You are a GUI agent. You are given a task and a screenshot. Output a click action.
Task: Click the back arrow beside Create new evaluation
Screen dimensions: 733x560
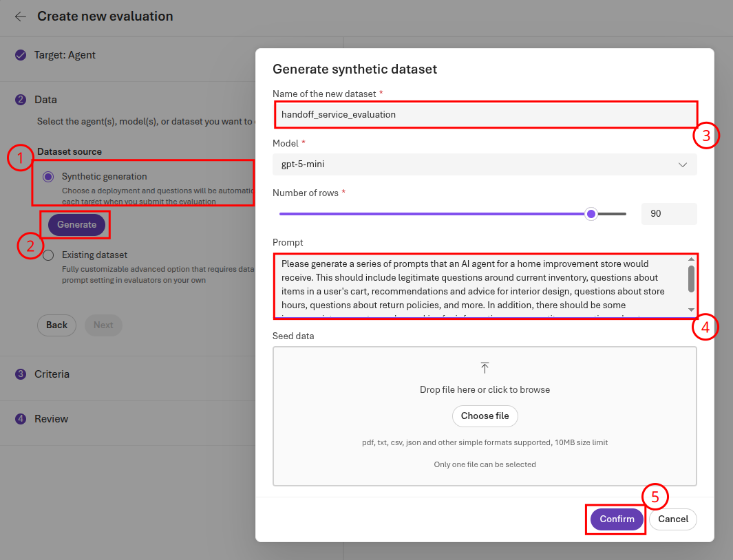pos(21,17)
